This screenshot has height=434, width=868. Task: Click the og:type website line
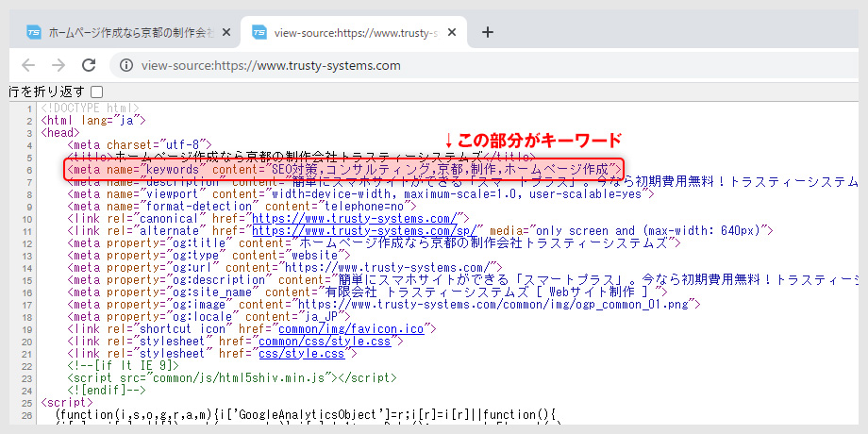pyautogui.click(x=209, y=255)
